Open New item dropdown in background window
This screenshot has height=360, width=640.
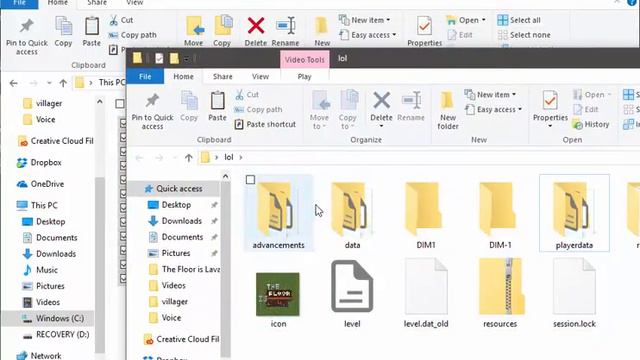coord(365,20)
